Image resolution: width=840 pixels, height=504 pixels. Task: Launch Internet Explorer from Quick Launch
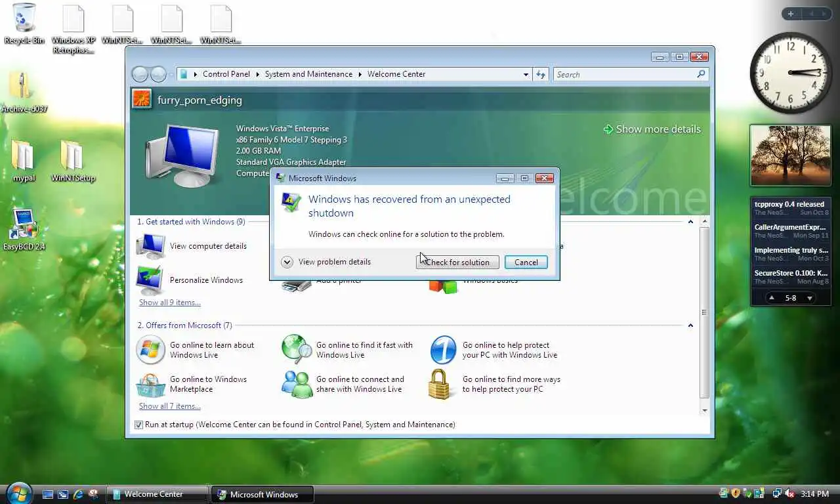click(x=78, y=494)
